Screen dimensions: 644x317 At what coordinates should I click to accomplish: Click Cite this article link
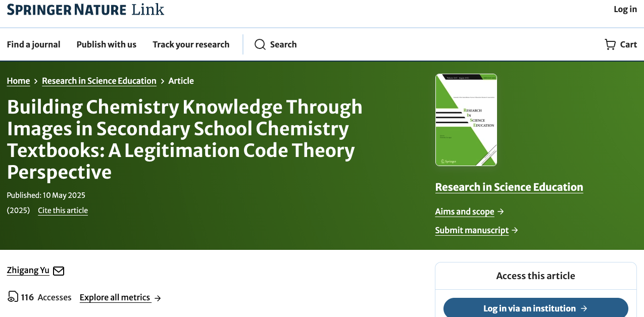tap(63, 210)
